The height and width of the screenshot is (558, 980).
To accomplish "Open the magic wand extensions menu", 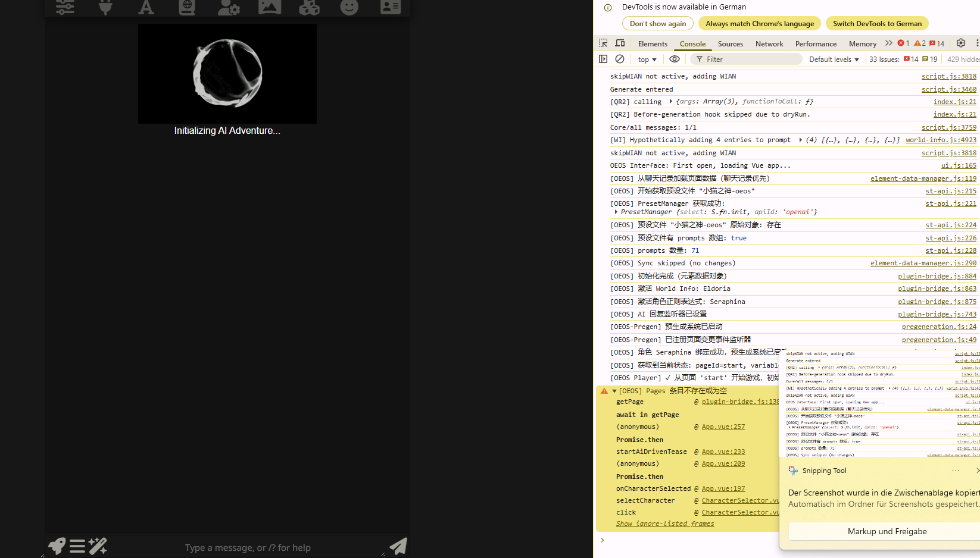I will 98,546.
